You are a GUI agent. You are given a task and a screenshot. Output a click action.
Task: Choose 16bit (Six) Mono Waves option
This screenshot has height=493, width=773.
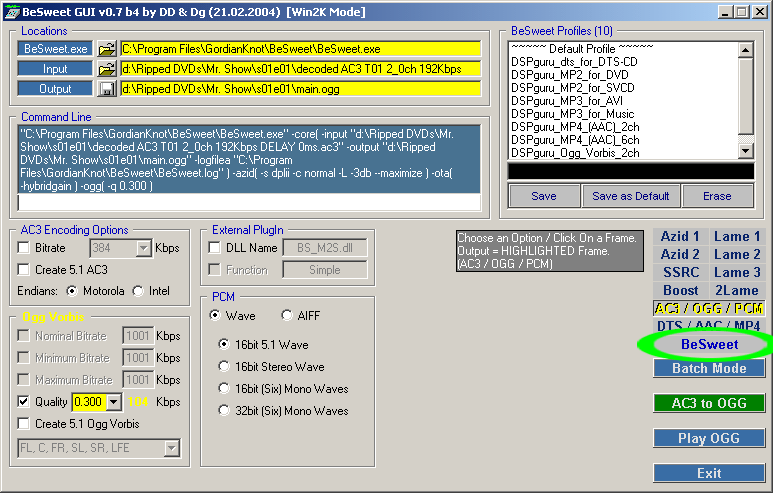(224, 388)
